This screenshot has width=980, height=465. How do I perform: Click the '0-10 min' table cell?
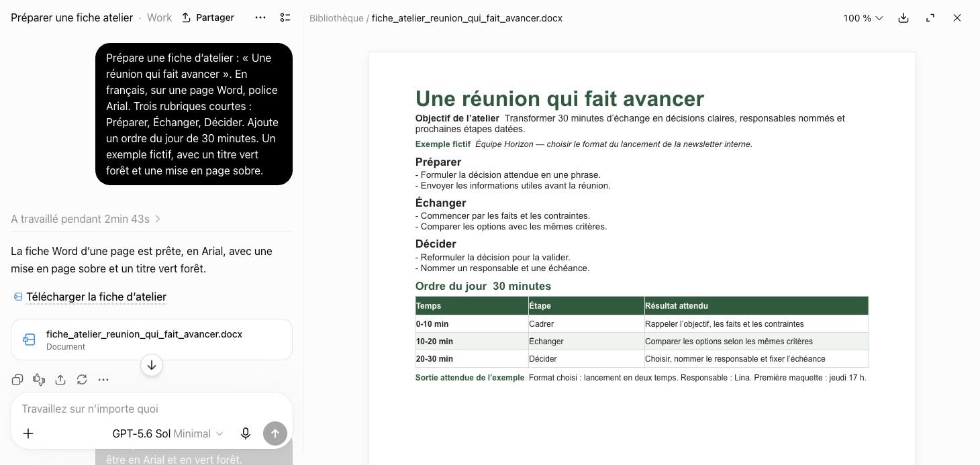(x=472, y=323)
